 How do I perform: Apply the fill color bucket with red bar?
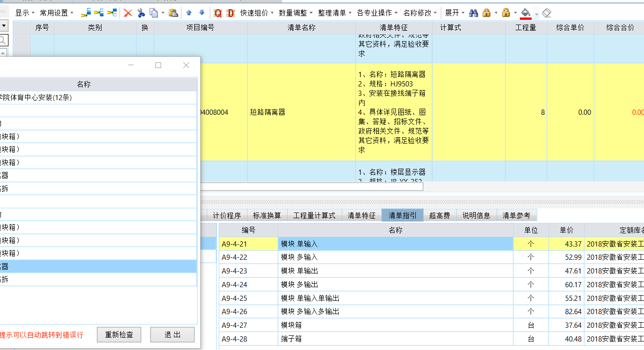click(x=525, y=13)
